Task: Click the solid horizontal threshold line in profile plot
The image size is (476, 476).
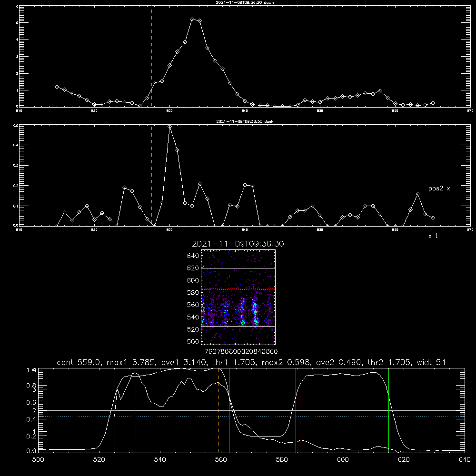Action: click(251, 410)
